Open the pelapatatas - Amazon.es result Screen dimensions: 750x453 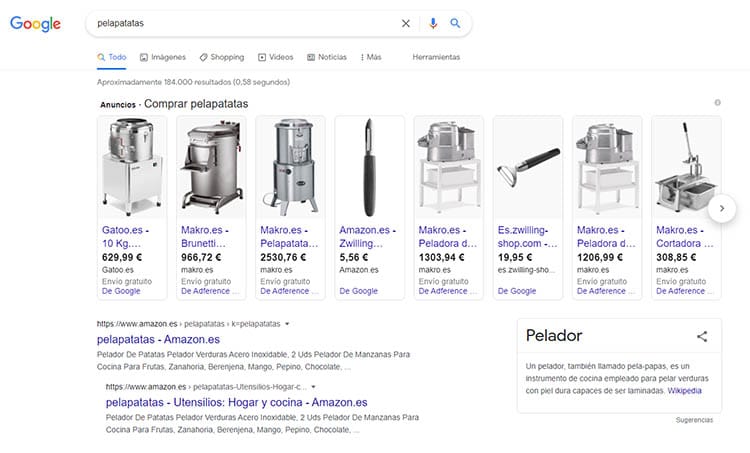(158, 340)
